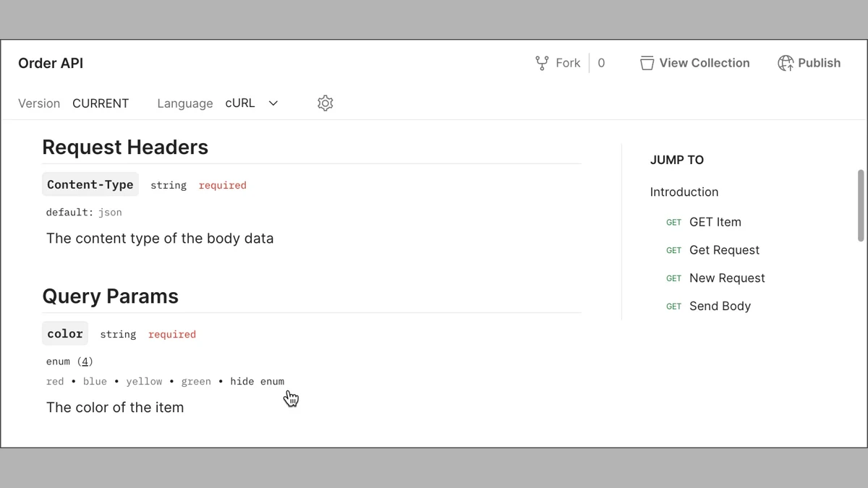Click the GET badge beside Send Body
868x488 pixels.
coord(674,307)
